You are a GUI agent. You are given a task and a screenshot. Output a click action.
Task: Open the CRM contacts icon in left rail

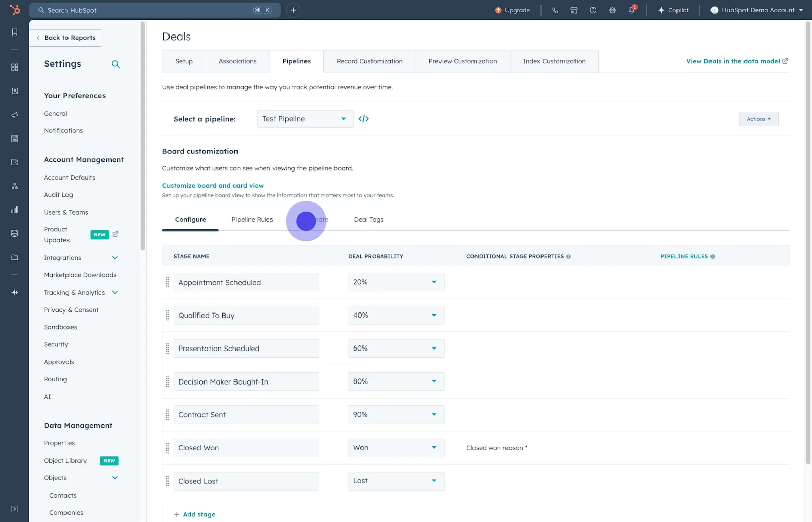[x=15, y=91]
